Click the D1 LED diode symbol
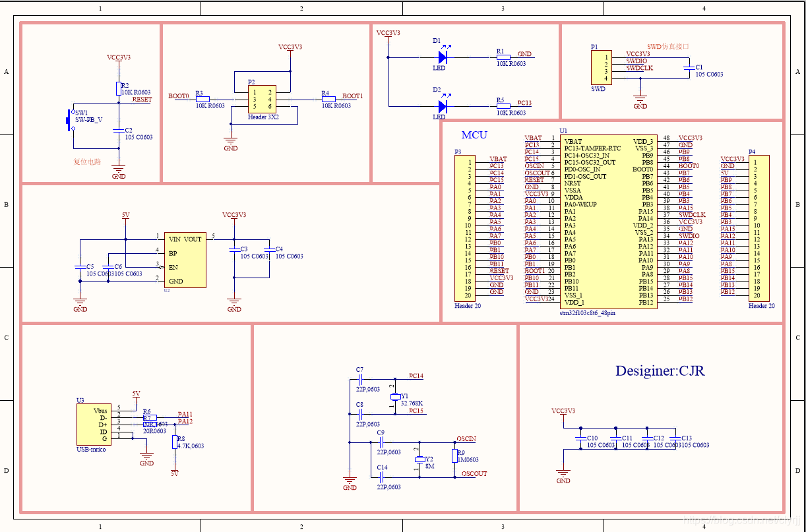Viewport: 806px width, 532px height. [x=442, y=57]
